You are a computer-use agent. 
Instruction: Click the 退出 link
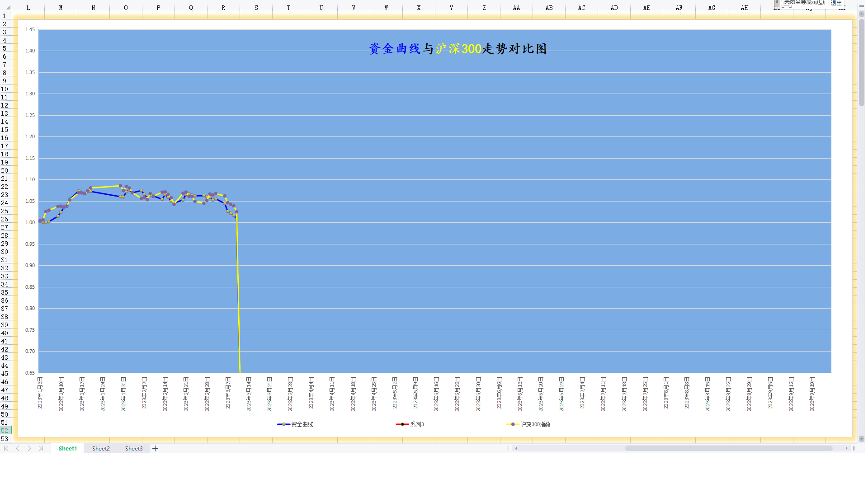pyautogui.click(x=836, y=3)
